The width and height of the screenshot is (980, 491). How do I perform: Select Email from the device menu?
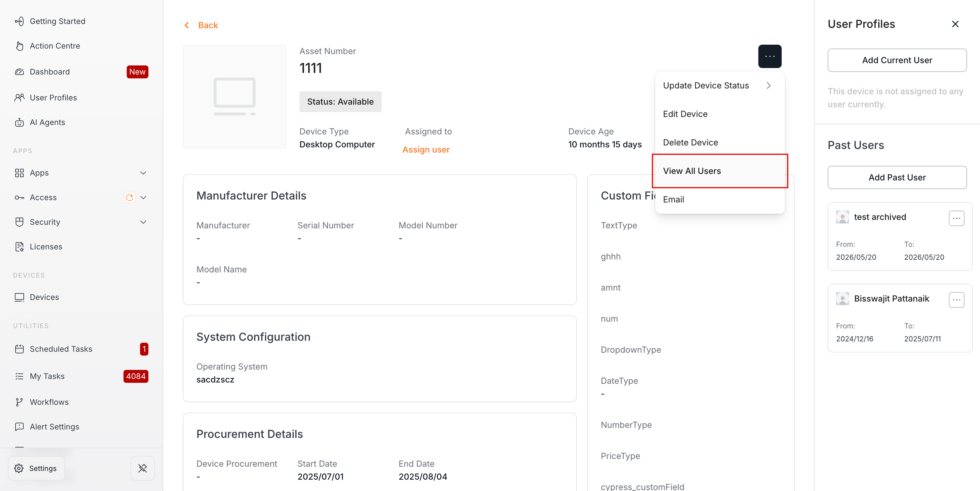[x=720, y=200]
